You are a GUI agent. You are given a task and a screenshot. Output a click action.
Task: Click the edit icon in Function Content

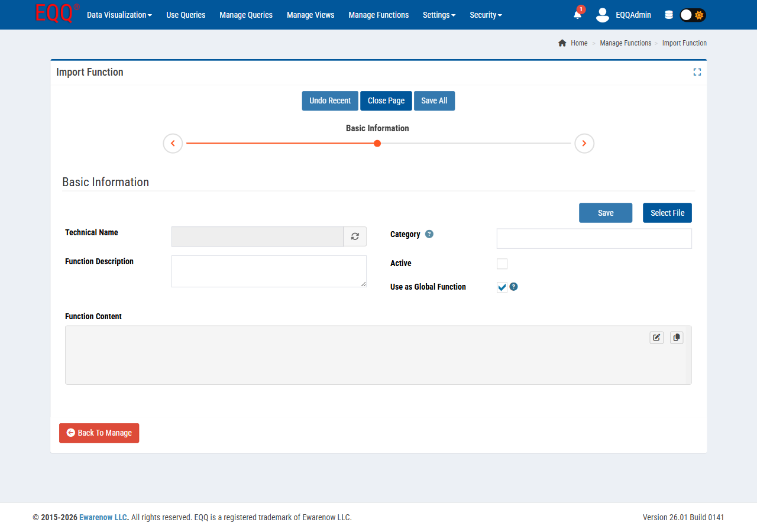click(656, 338)
